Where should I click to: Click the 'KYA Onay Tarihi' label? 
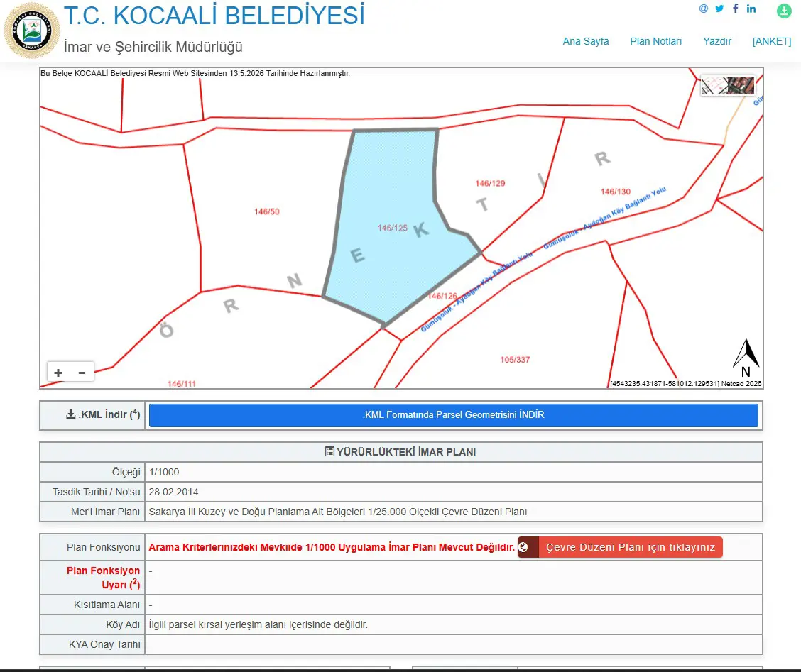104,644
